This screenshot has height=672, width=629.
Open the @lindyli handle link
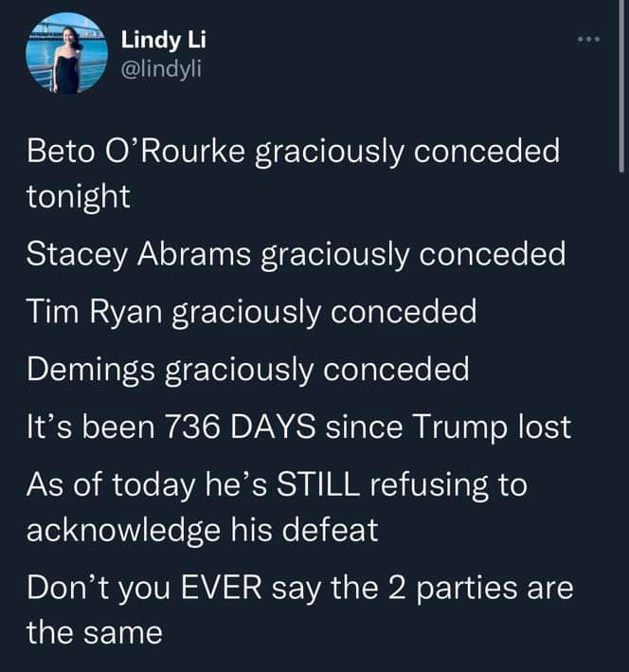pos(161,69)
